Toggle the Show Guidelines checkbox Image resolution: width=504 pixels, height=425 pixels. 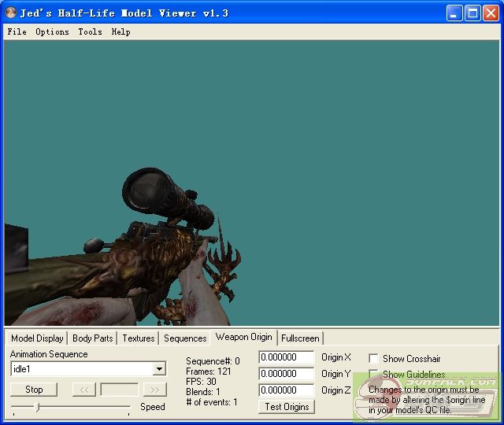pyautogui.click(x=374, y=375)
